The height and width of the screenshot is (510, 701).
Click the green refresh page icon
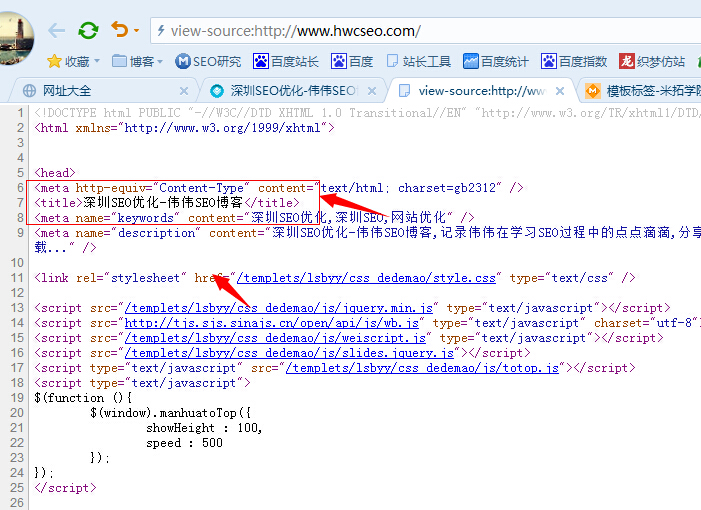(89, 30)
